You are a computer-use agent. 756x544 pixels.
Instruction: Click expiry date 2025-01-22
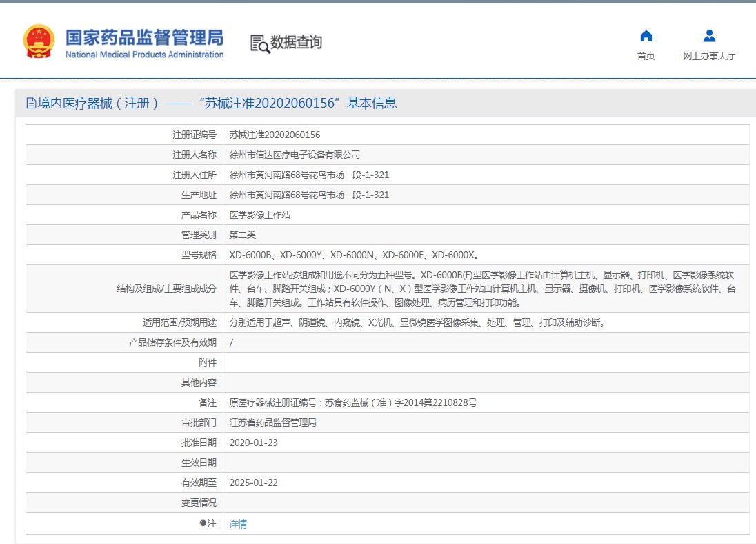[x=253, y=483]
